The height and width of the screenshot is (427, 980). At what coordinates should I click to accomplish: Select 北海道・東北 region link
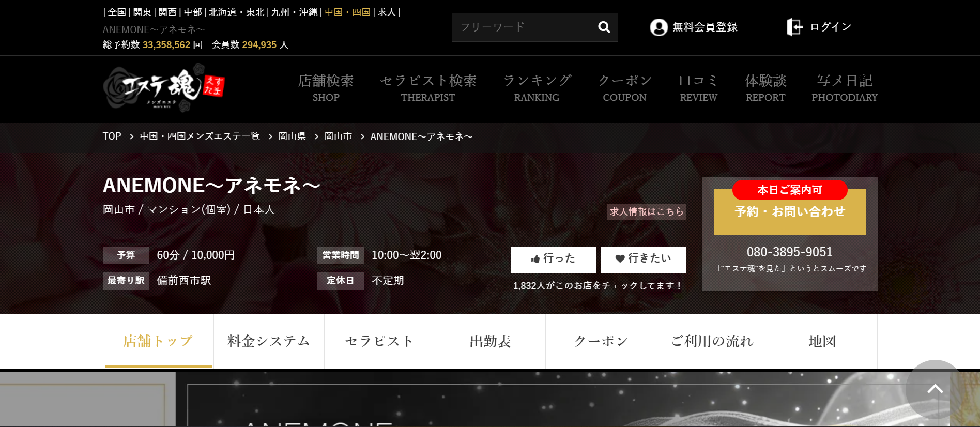tap(237, 12)
